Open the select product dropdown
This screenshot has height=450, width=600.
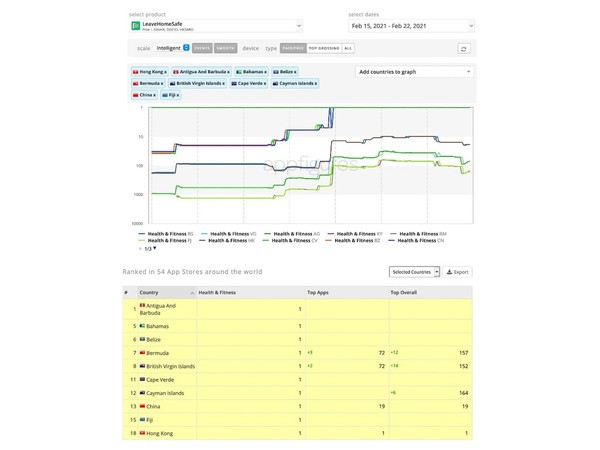(x=216, y=26)
